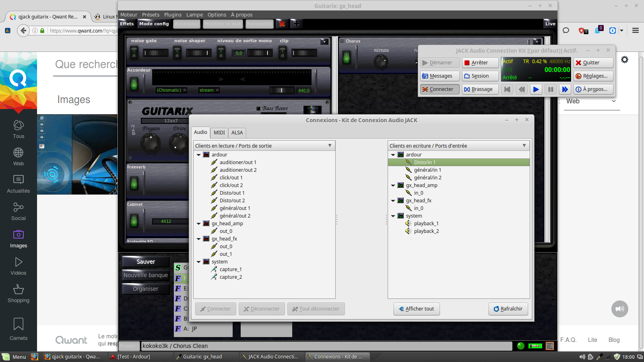Click Afficher tout in Connexions window
The height and width of the screenshot is (362, 644).
417,309
